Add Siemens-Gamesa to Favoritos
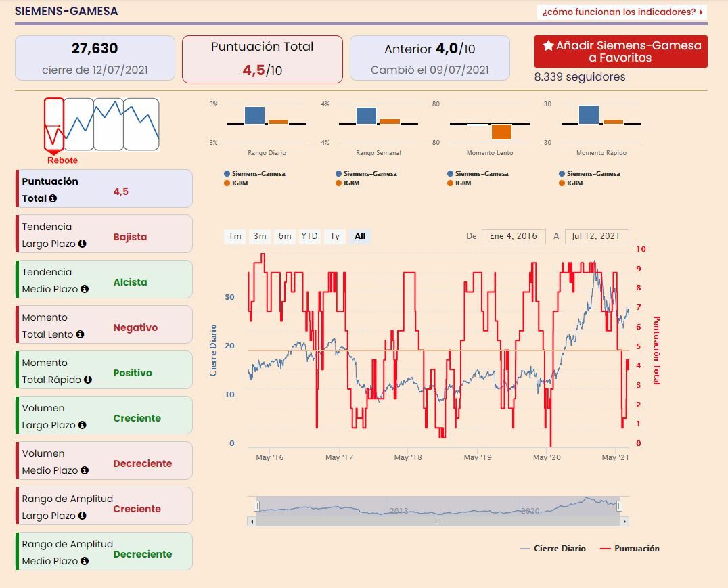Image resolution: width=728 pixels, height=588 pixels. coord(620,51)
